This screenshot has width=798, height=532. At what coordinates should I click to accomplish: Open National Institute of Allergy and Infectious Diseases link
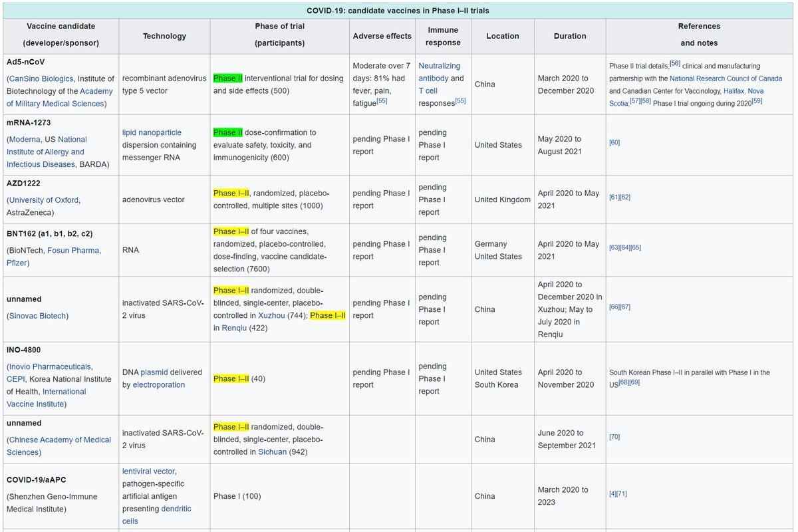47,152
